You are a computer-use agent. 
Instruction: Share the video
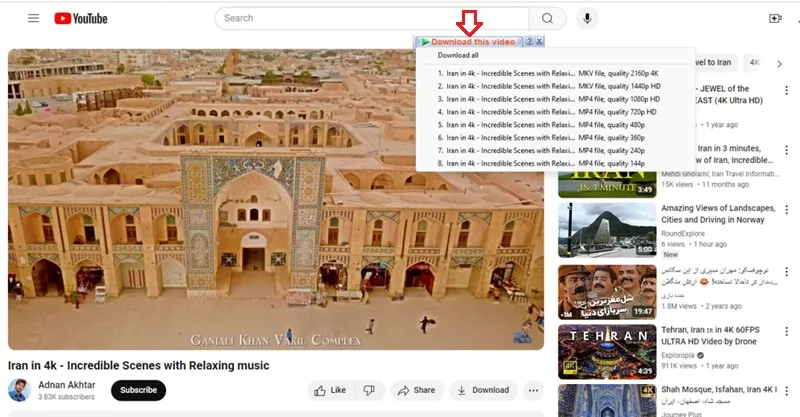(x=417, y=390)
